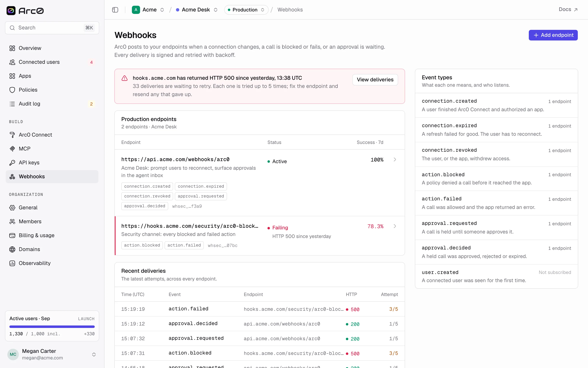Click the 78.3% success rate
Screen dimensions: 588x368
click(x=375, y=226)
